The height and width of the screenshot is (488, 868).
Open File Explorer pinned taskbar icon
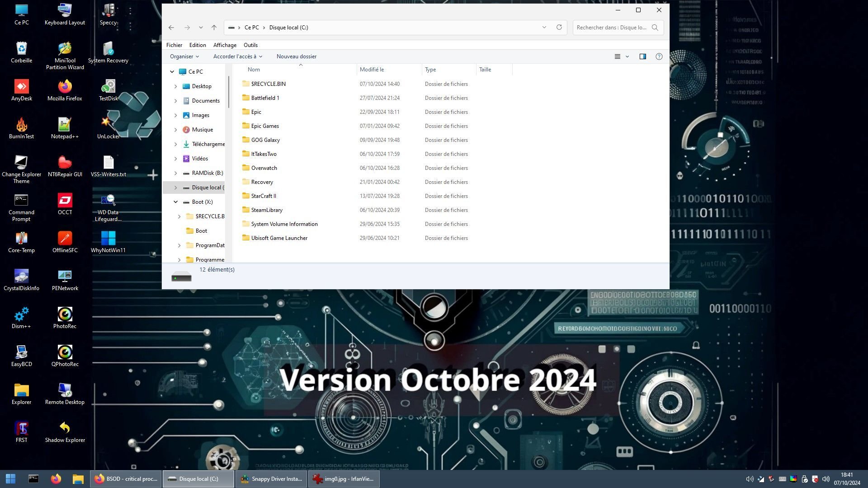pyautogui.click(x=78, y=479)
